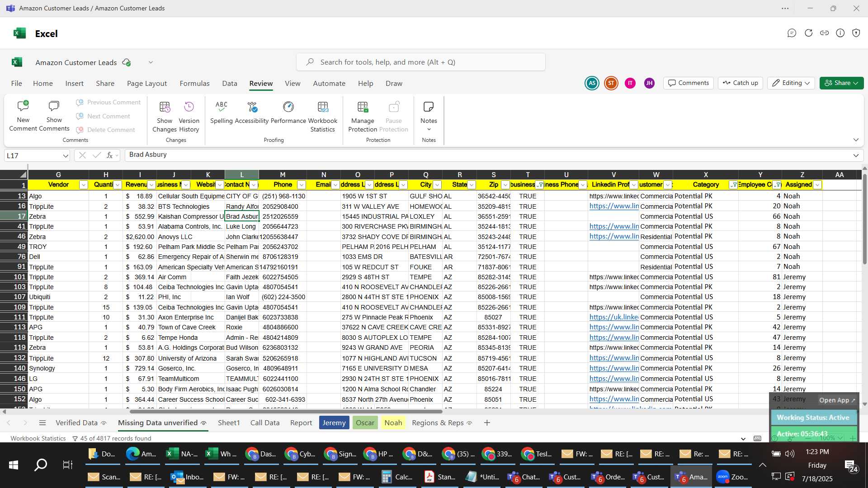Click the Share button

841,83
